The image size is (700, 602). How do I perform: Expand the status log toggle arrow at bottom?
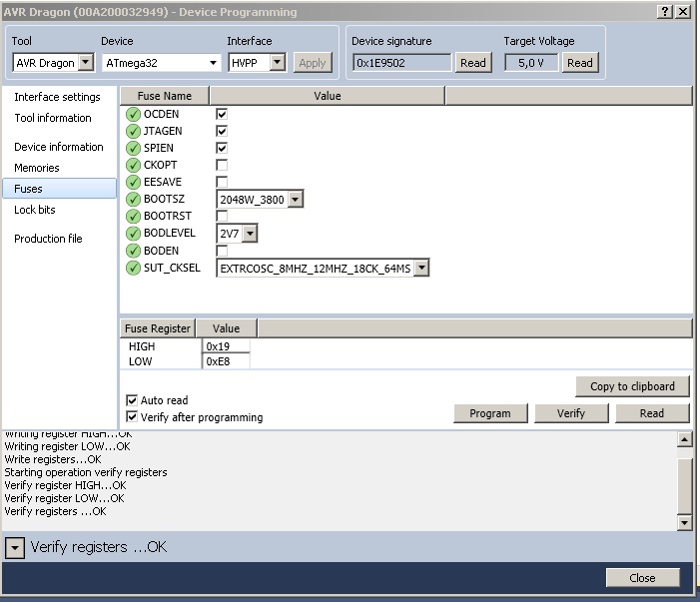(15, 547)
